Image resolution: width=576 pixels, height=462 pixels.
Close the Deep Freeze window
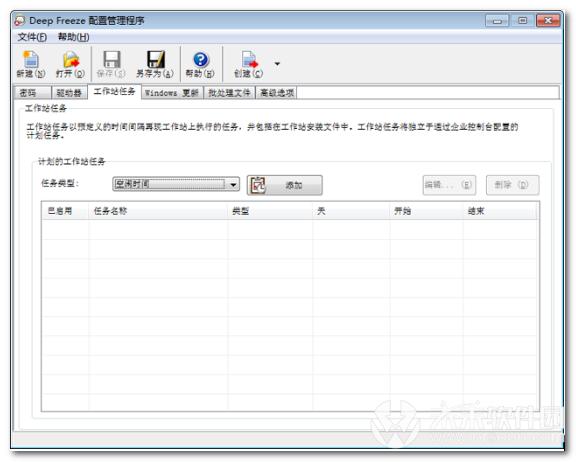click(548, 21)
